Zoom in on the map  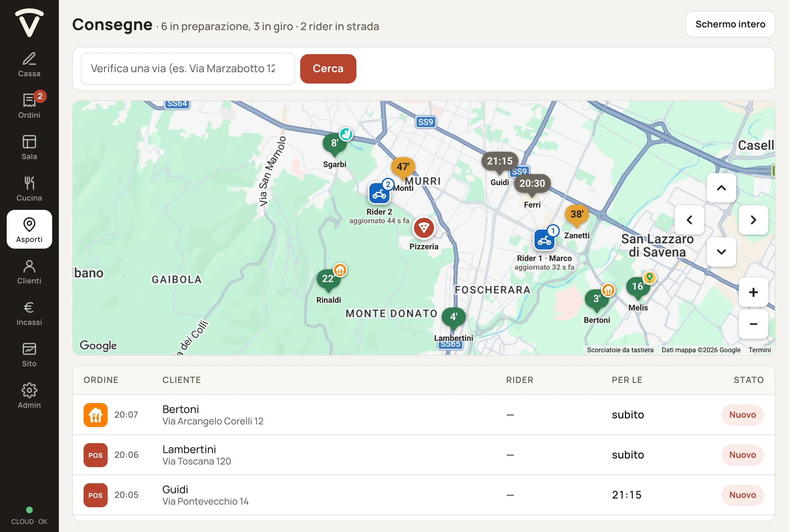pos(753,292)
